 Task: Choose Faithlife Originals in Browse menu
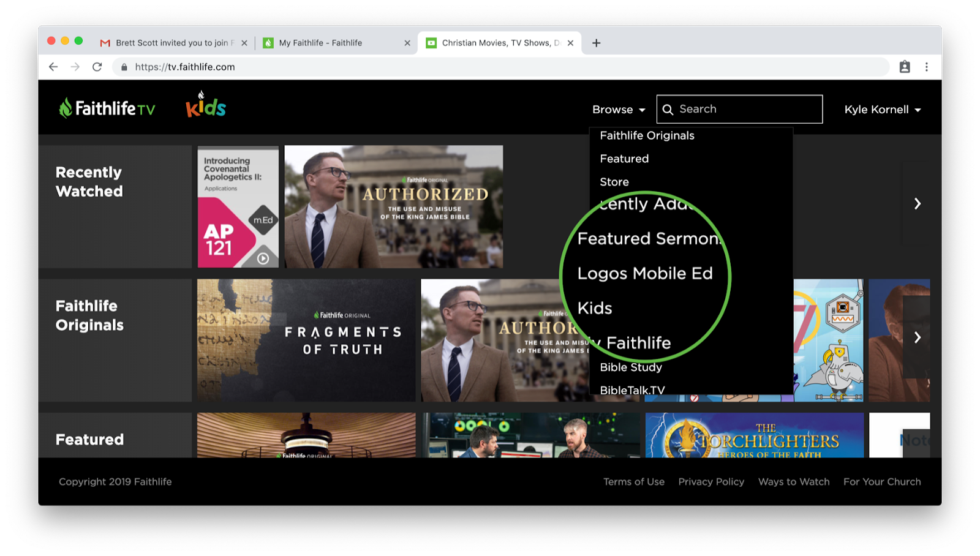point(647,135)
